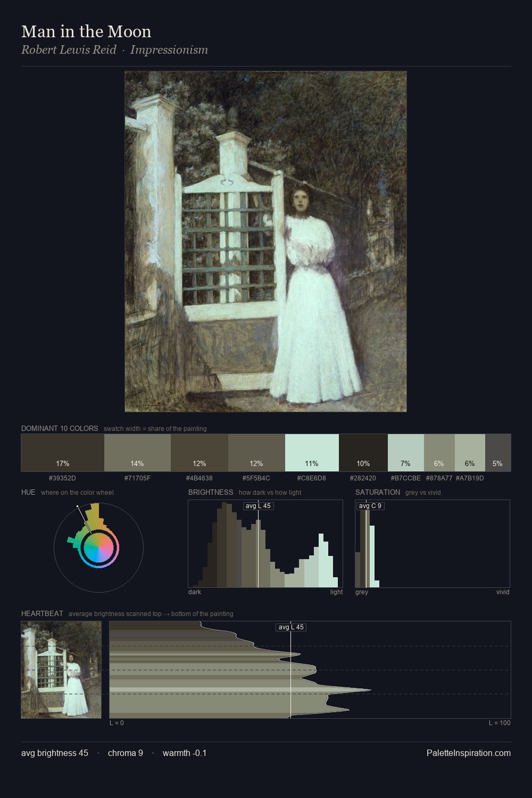The width and height of the screenshot is (532, 798).
Task: Click the hex label #B7CCBE
Action: coord(406,478)
